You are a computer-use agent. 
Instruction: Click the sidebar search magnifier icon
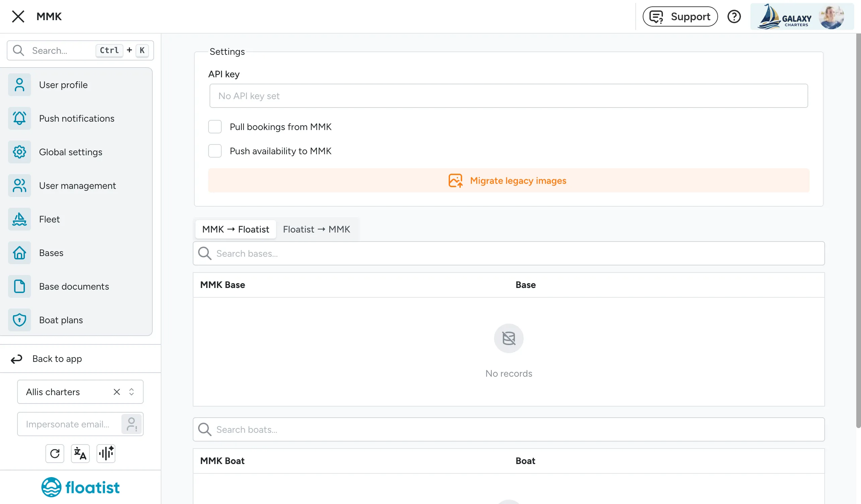(x=18, y=50)
